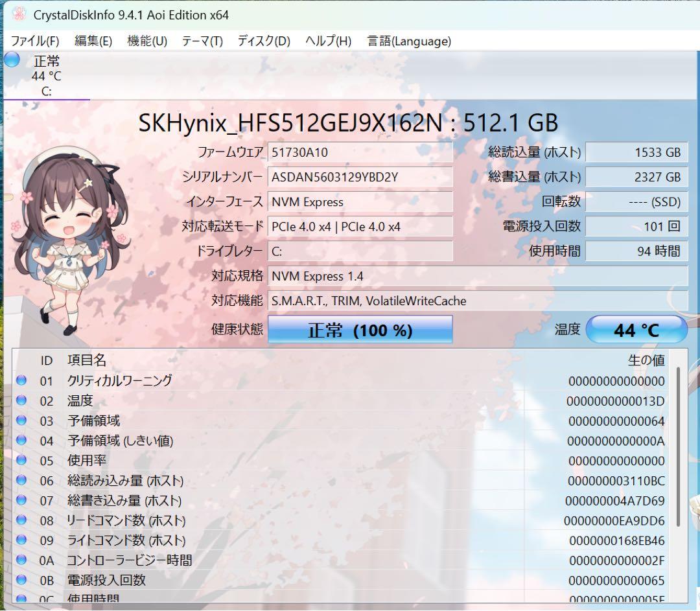Select the status dot beside コントローラービジー時間

click(21, 560)
